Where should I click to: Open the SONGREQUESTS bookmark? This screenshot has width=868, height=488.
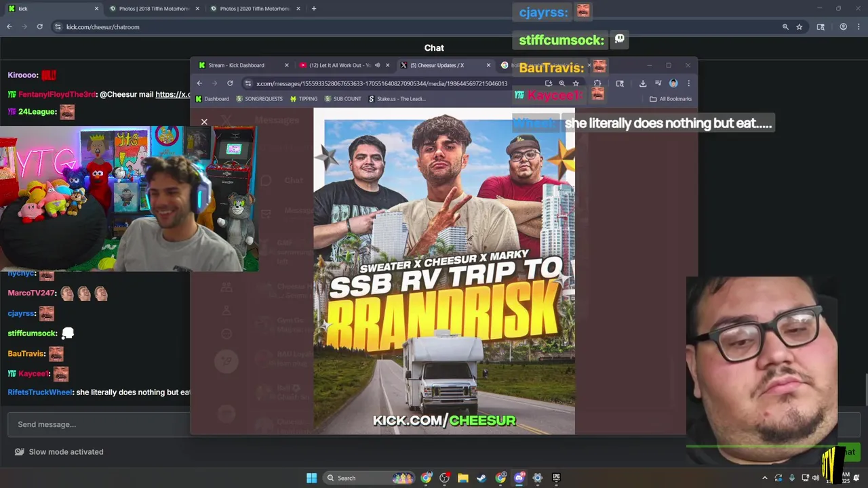tap(259, 99)
